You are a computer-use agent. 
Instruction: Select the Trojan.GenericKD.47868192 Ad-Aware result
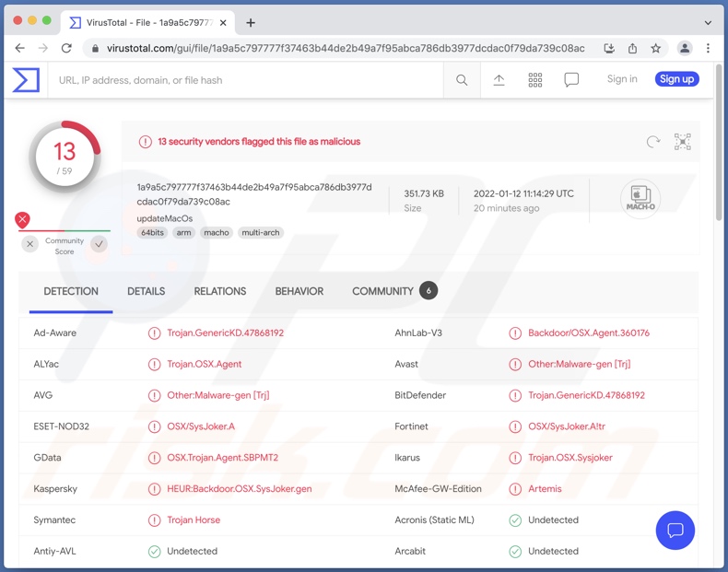[225, 333]
